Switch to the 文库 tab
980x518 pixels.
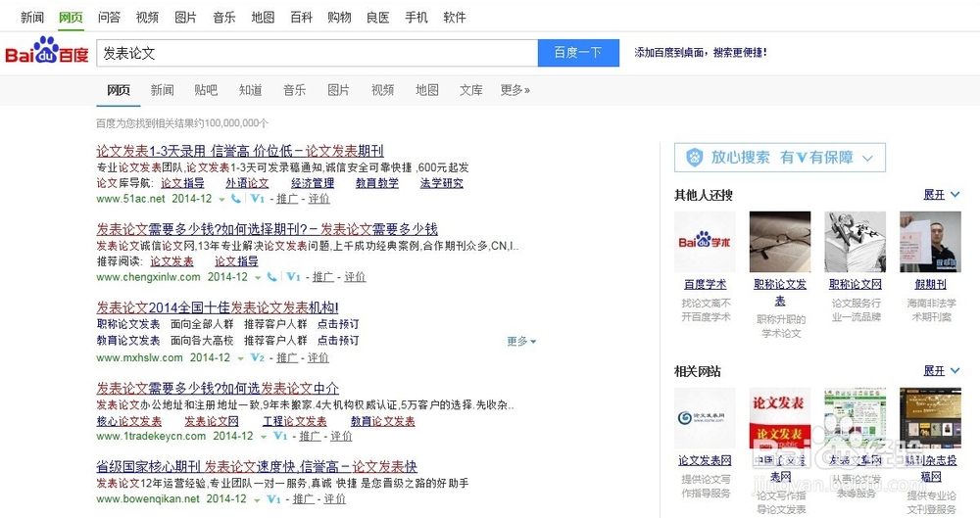(471, 90)
